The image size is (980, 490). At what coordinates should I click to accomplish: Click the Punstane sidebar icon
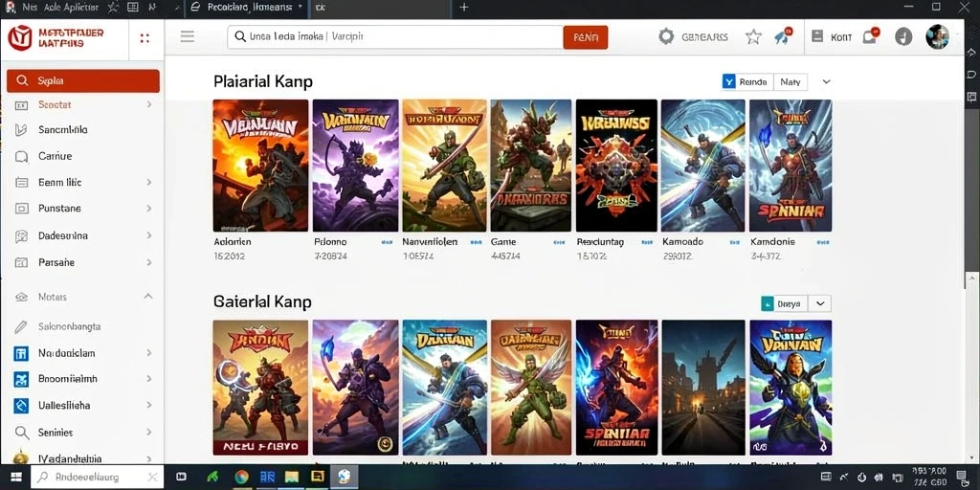[21, 209]
